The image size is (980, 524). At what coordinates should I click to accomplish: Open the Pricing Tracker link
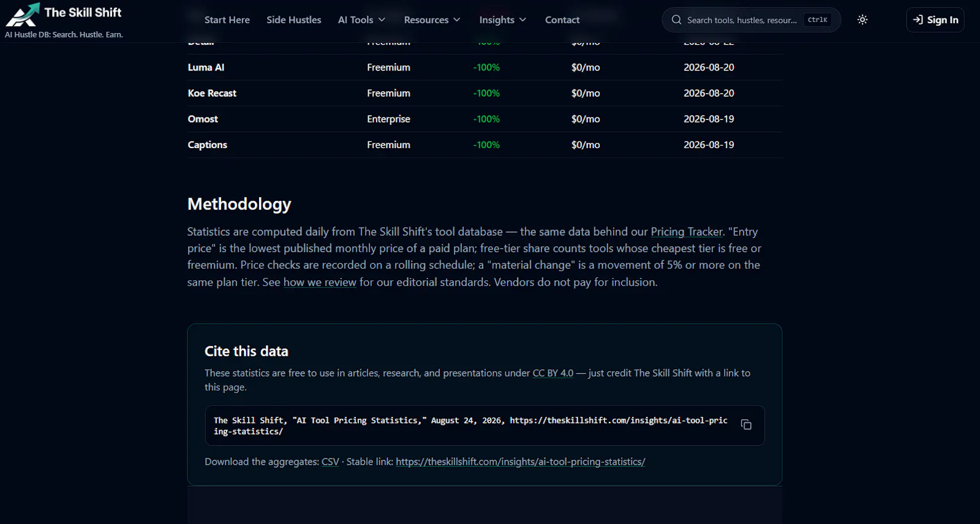[687, 232]
